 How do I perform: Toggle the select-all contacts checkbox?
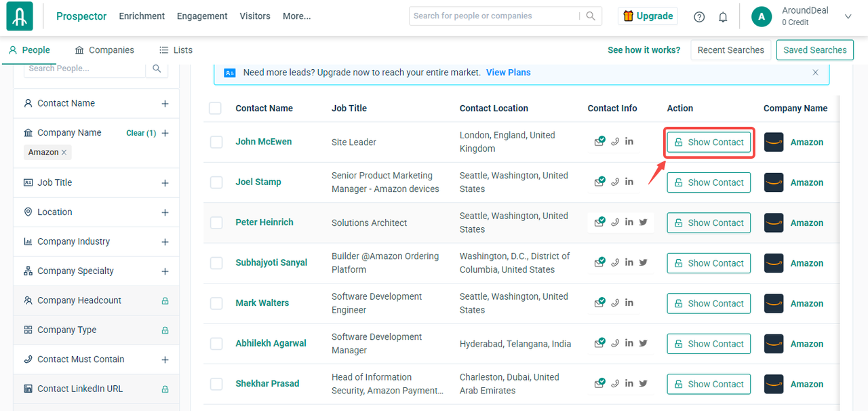215,109
